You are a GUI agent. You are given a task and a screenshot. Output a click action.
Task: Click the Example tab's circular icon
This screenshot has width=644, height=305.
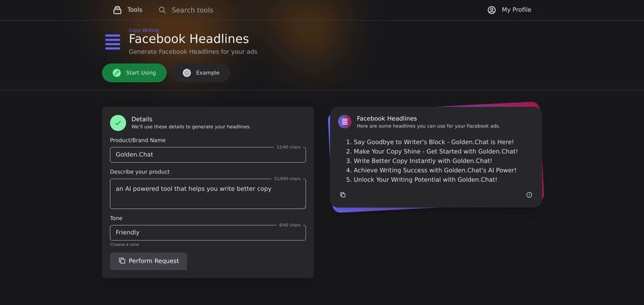tap(187, 73)
